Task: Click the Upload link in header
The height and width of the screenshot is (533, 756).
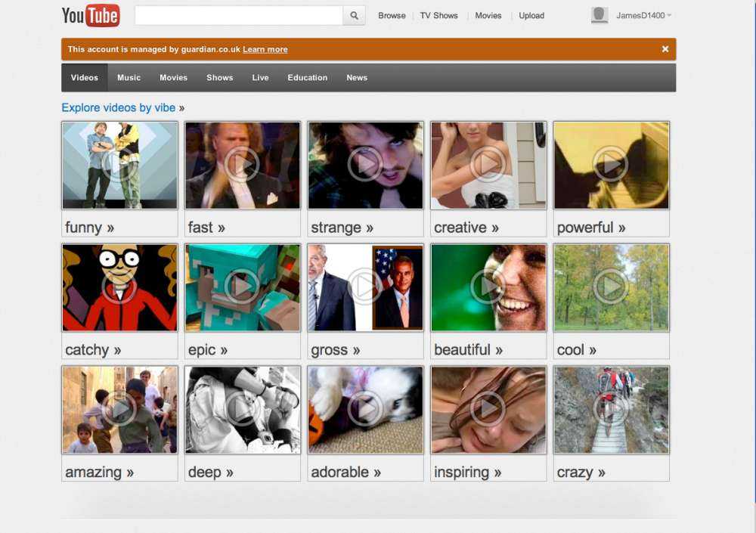Action: coord(531,16)
